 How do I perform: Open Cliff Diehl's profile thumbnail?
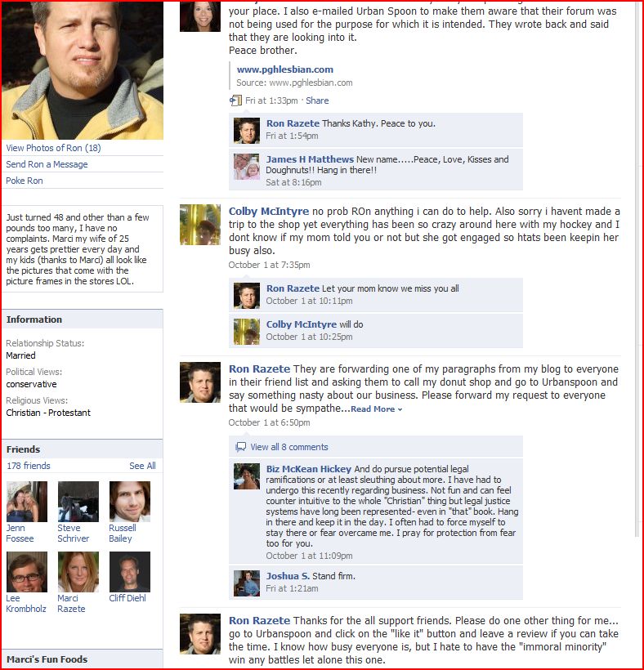click(x=130, y=572)
